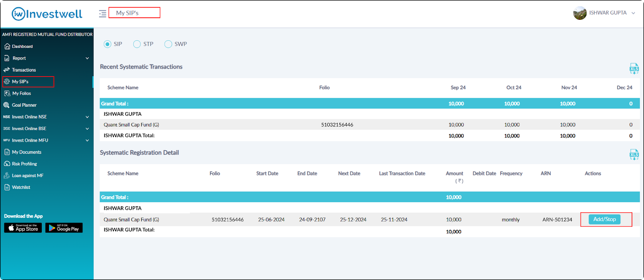The width and height of the screenshot is (644, 280).
Task: Open My Folios menu item
Action: click(x=21, y=93)
